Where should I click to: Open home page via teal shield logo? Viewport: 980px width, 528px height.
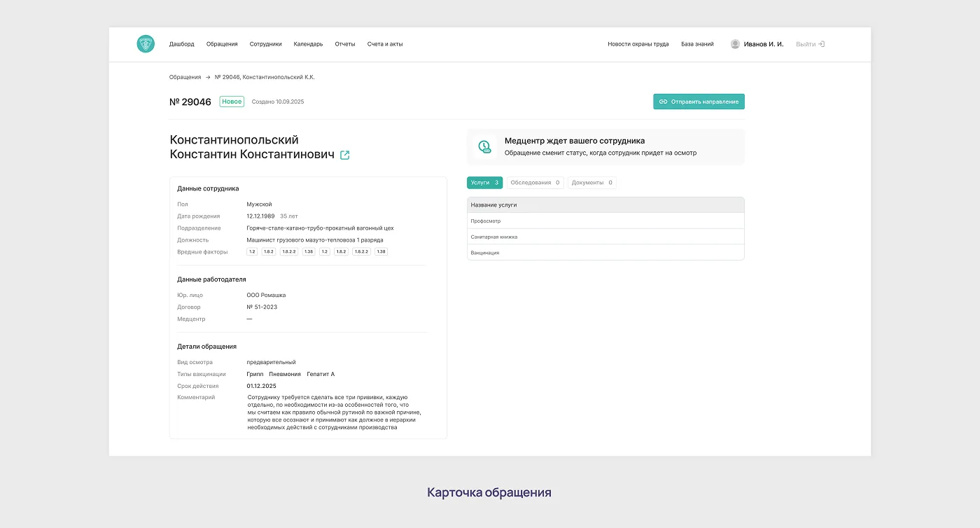[x=145, y=43]
